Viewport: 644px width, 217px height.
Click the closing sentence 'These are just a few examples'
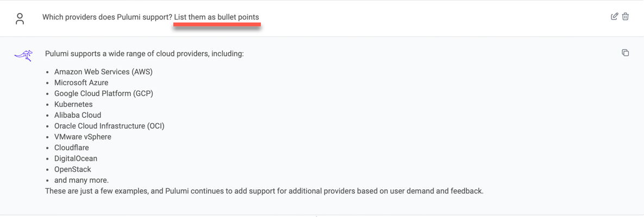click(265, 191)
